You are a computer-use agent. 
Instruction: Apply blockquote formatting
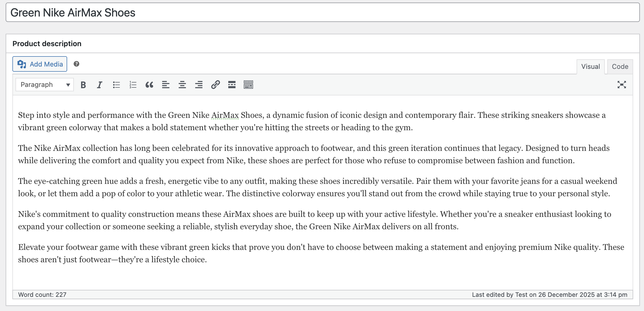[149, 85]
